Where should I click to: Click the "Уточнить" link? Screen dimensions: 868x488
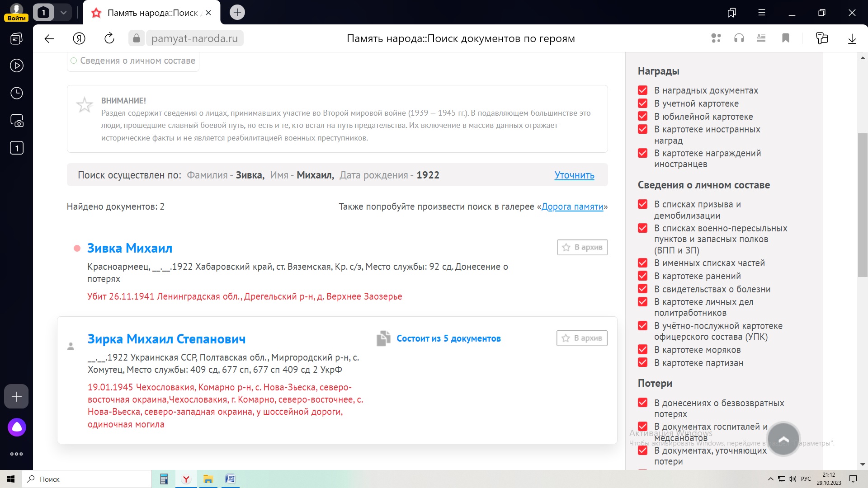tap(574, 175)
